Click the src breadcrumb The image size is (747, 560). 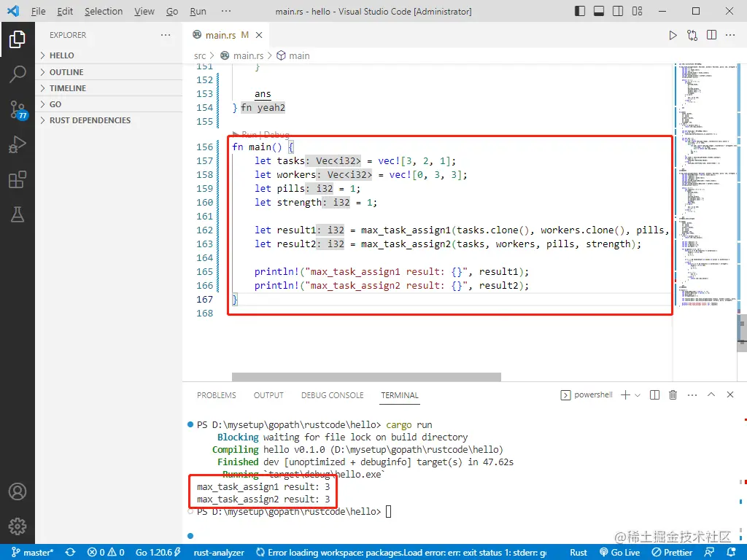tap(200, 55)
